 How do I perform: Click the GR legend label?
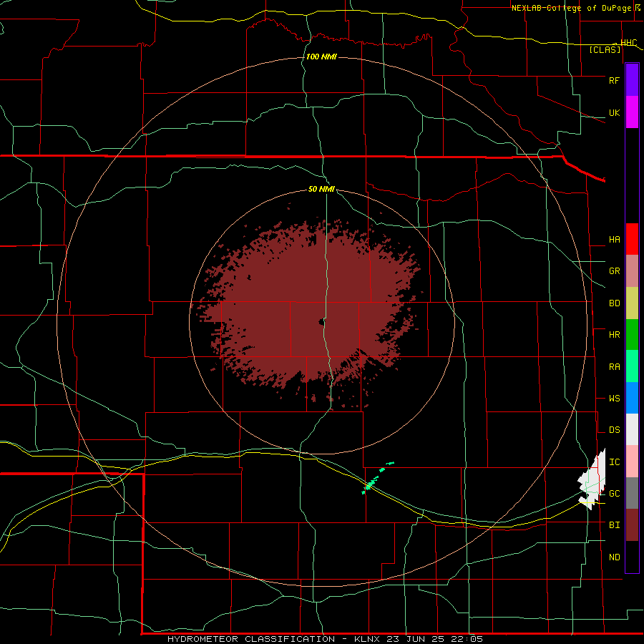pyautogui.click(x=614, y=271)
